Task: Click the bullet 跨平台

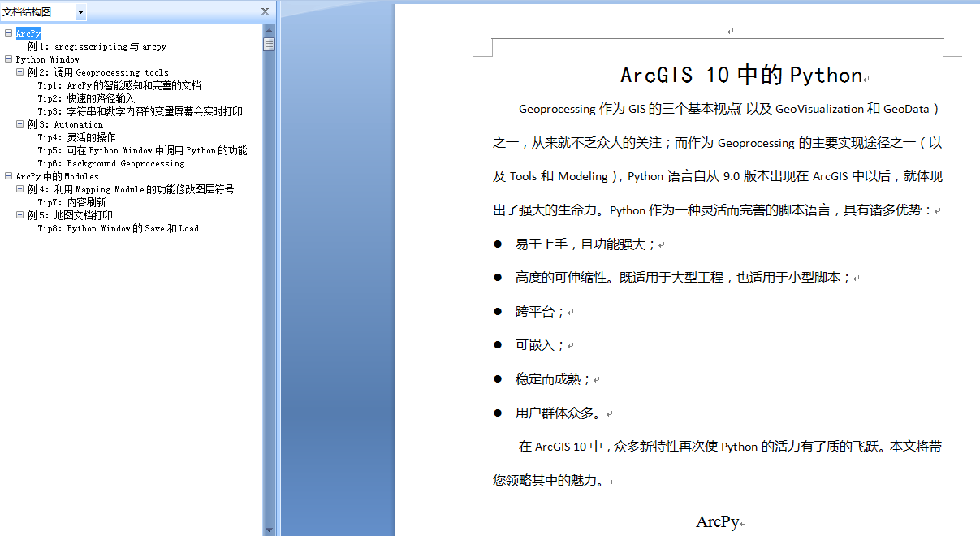Action: pyautogui.click(x=539, y=311)
